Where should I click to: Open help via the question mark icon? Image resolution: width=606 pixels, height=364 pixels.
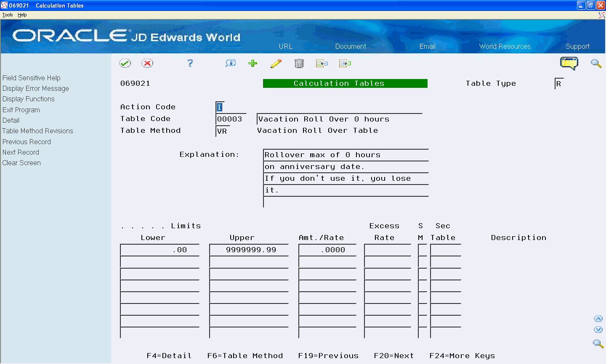pyautogui.click(x=190, y=63)
